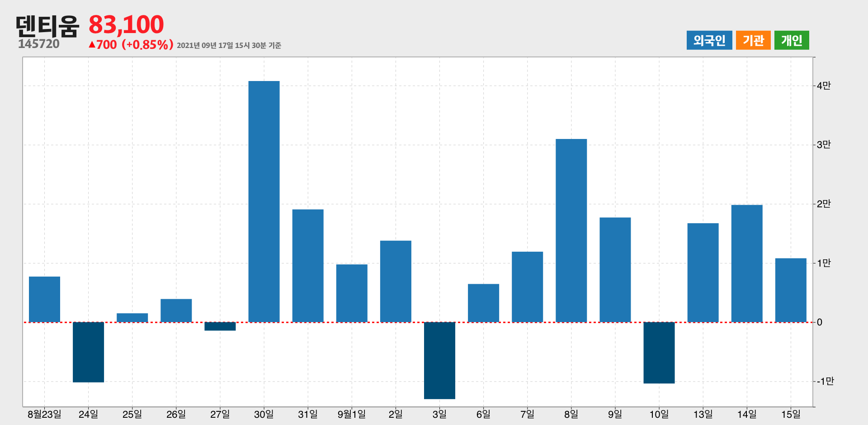This screenshot has width=868, height=425.
Task: Click the small bar for 25일
Action: pyautogui.click(x=132, y=318)
